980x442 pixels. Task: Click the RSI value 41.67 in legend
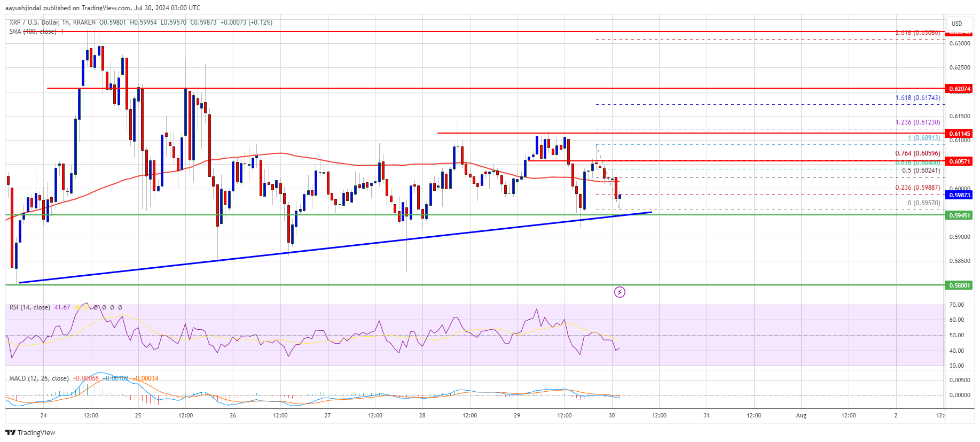(62, 307)
